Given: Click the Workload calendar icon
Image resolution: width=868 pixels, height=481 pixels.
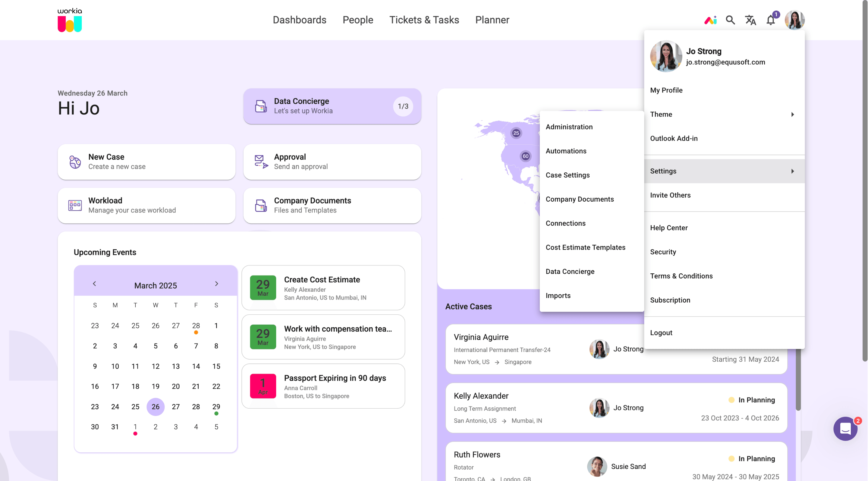Looking at the screenshot, I should point(75,206).
